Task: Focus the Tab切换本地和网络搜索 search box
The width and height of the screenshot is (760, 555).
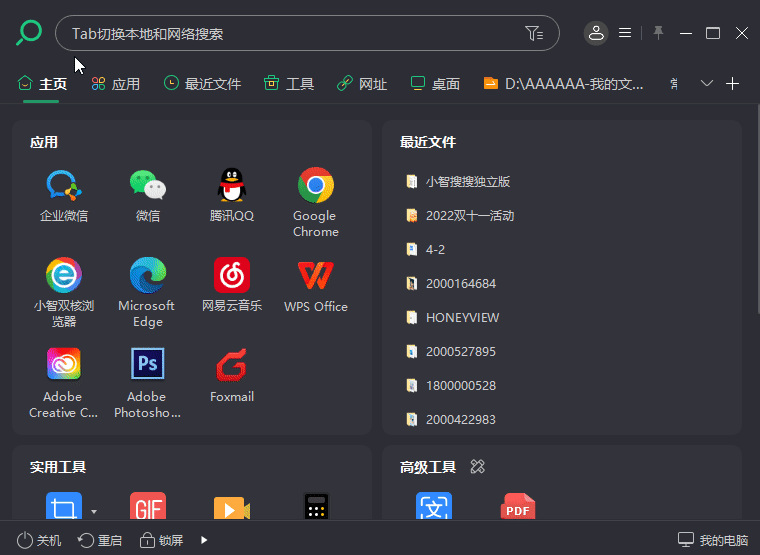Action: click(x=307, y=33)
